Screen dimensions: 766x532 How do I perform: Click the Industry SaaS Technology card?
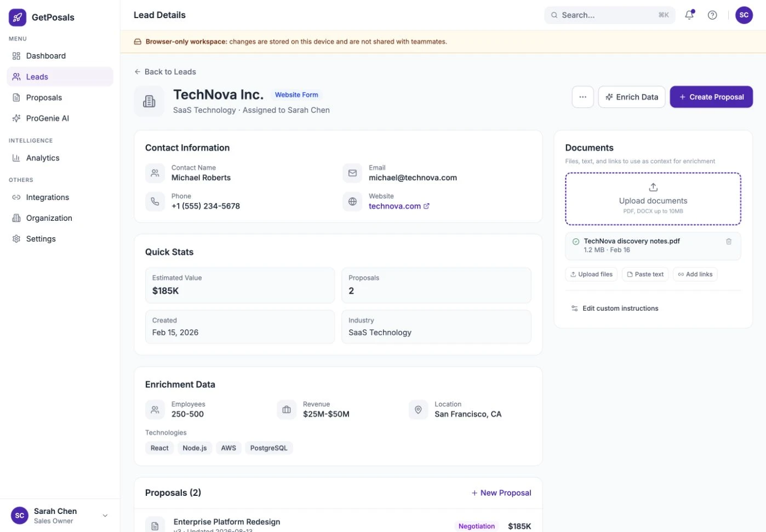(x=436, y=327)
